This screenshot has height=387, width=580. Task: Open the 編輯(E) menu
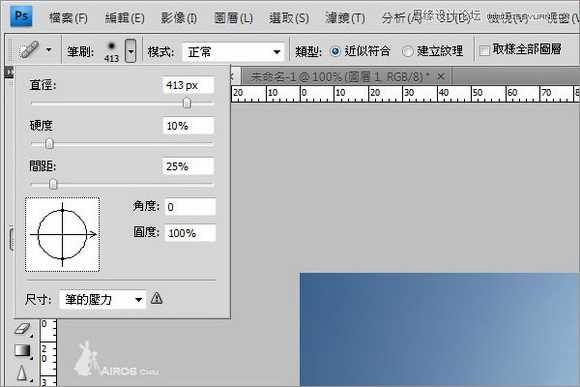tap(124, 17)
